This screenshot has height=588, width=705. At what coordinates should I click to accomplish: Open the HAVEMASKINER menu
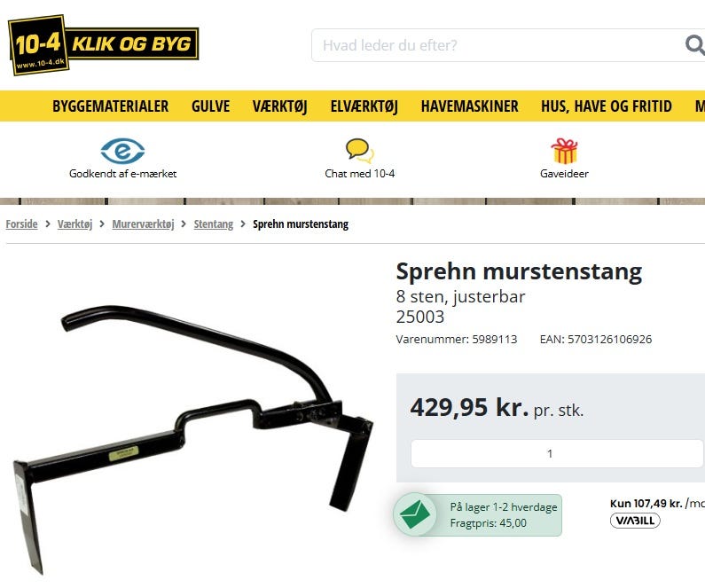(x=469, y=106)
